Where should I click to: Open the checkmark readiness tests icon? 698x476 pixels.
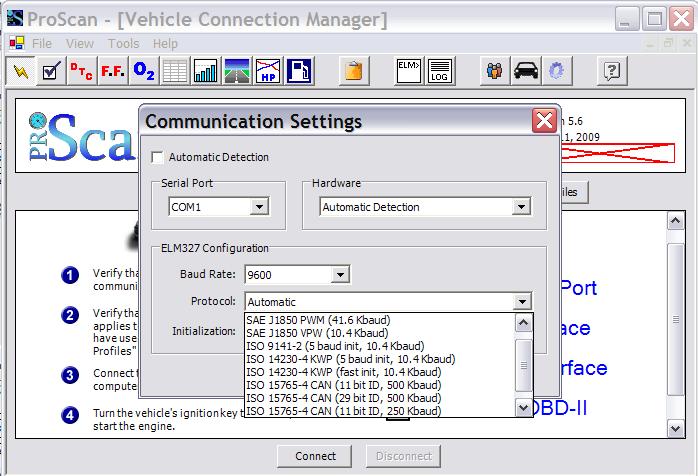(51, 71)
